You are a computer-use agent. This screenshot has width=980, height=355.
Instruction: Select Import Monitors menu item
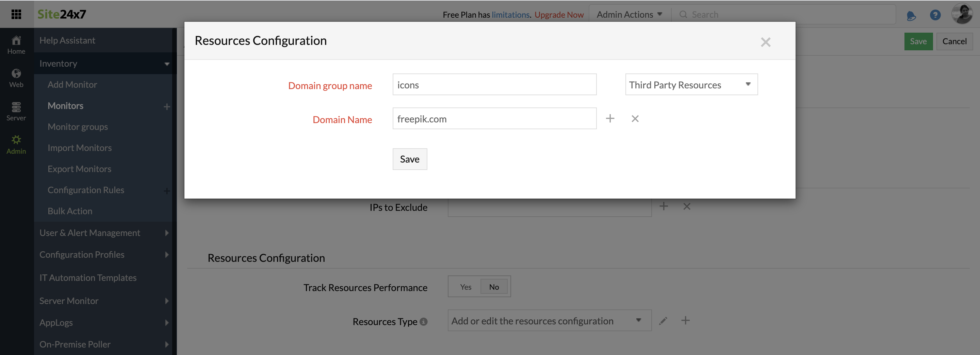(x=80, y=148)
